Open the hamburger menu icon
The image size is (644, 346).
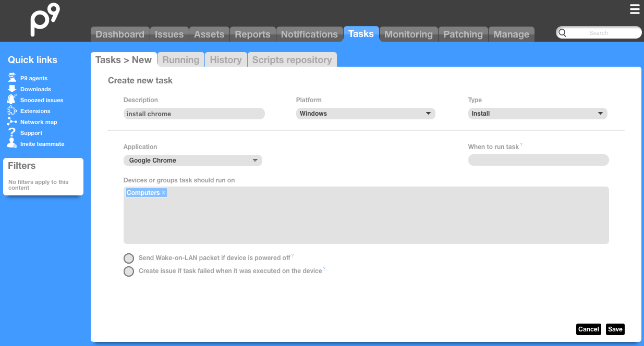pyautogui.click(x=635, y=9)
